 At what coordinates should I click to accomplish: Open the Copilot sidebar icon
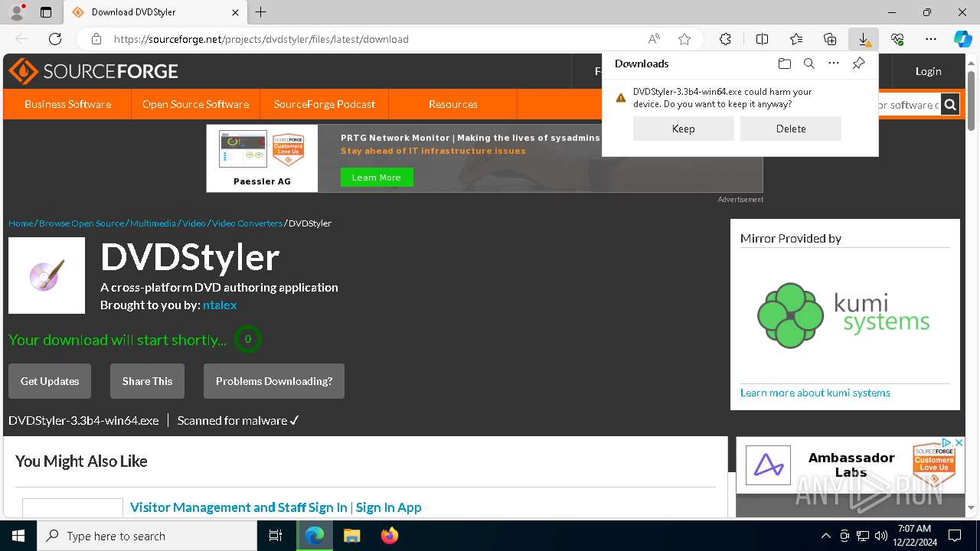coord(962,39)
